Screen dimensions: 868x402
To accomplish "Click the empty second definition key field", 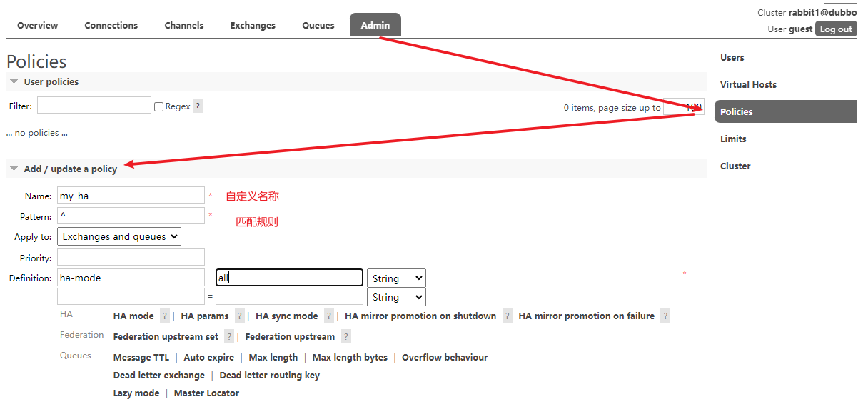I will point(131,296).
